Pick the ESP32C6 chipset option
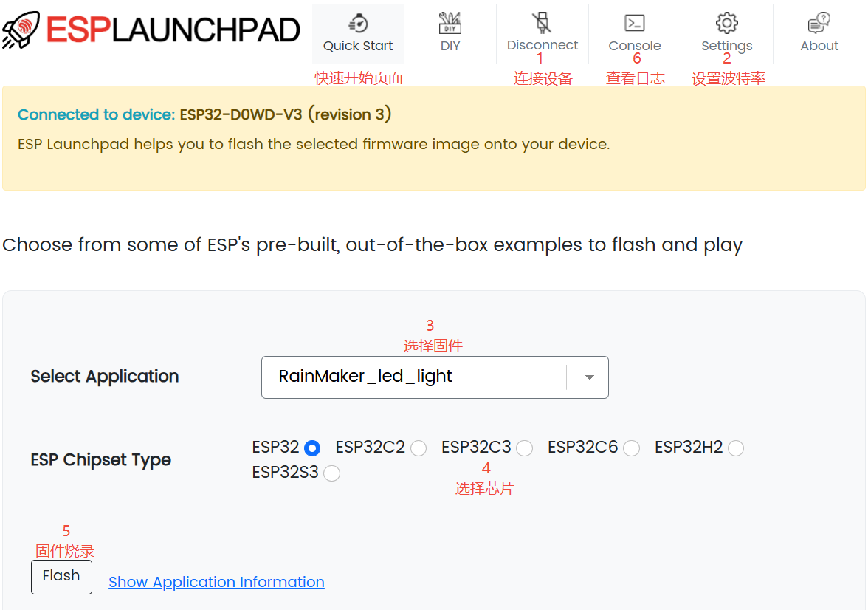This screenshot has width=868, height=610. [x=631, y=448]
